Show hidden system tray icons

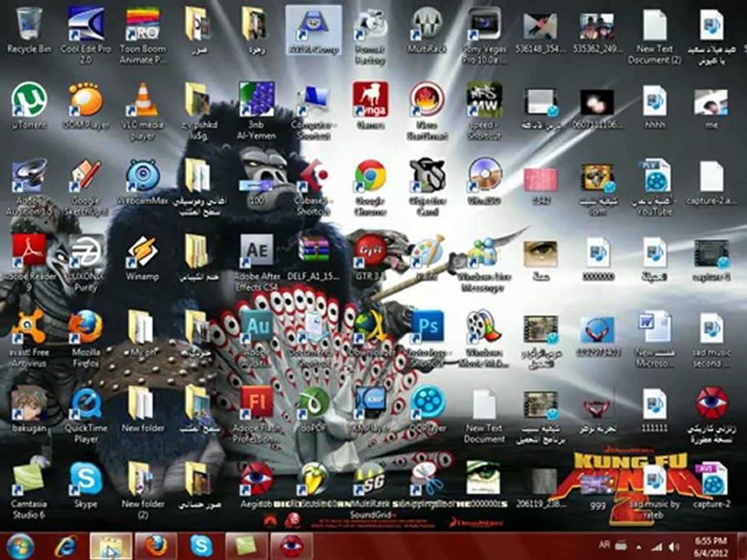[x=639, y=547]
